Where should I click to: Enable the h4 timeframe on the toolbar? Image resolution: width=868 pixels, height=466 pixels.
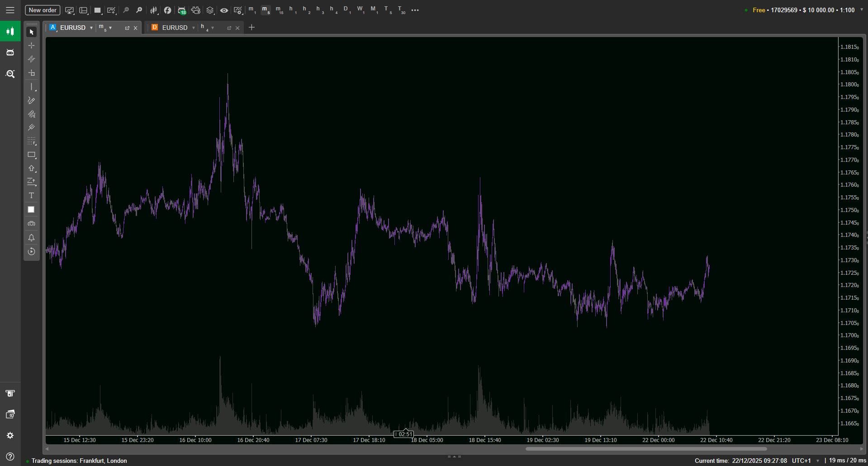332,10
